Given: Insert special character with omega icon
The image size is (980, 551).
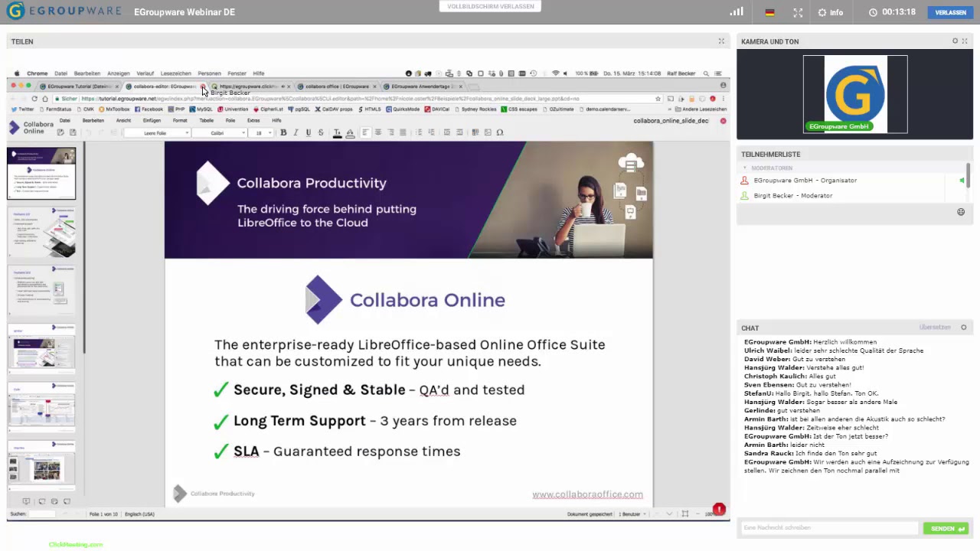Looking at the screenshot, I should (x=500, y=132).
